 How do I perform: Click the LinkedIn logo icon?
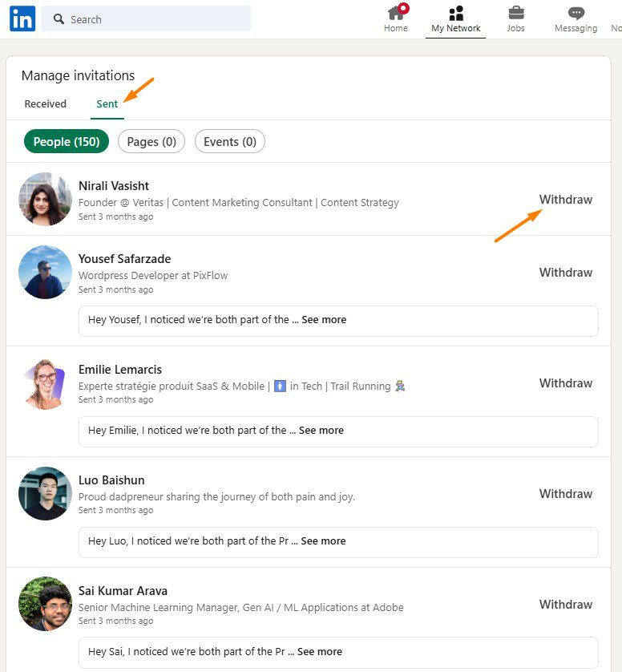(x=22, y=19)
